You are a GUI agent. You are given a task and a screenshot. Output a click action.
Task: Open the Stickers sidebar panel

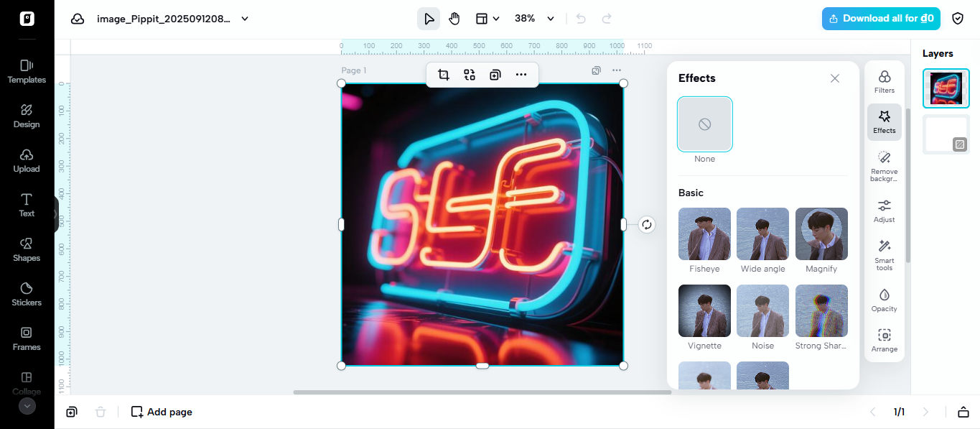point(27,293)
